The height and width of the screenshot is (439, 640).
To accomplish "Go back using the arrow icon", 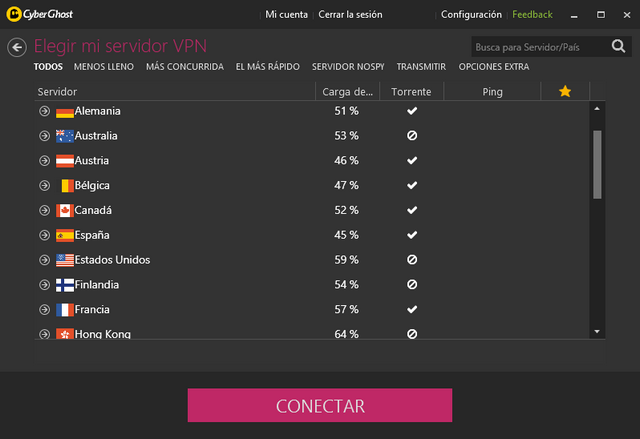I will 17,47.
